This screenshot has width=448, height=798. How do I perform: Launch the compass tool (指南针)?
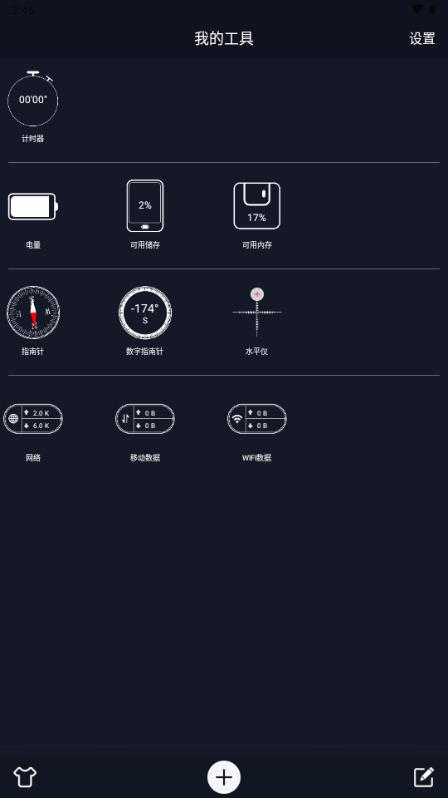click(x=33, y=312)
